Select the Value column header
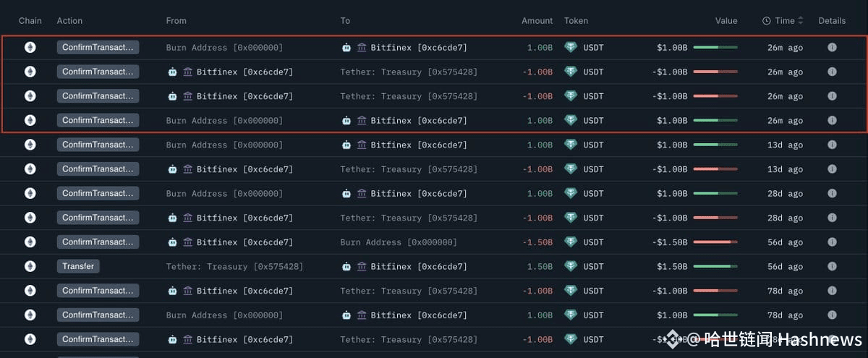This screenshot has height=358, width=868. (x=726, y=21)
